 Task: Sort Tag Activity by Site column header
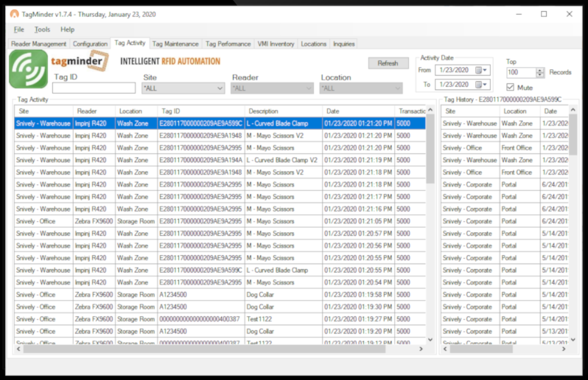pos(44,111)
